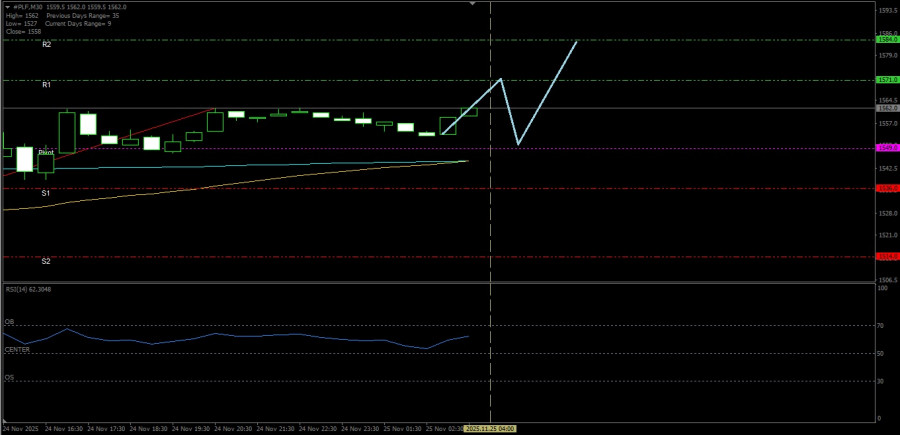Click the R1 resistance label
Screen dimensions: 900x435
(x=46, y=85)
